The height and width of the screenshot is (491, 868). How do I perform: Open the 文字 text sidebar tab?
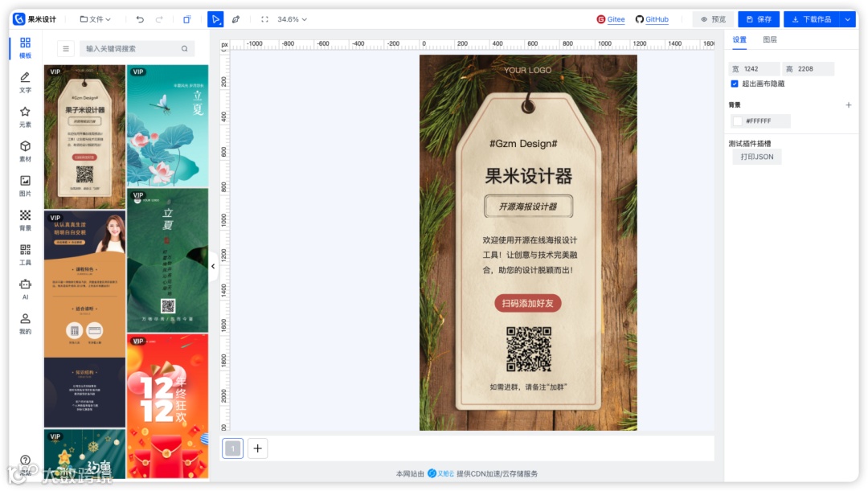pos(25,82)
